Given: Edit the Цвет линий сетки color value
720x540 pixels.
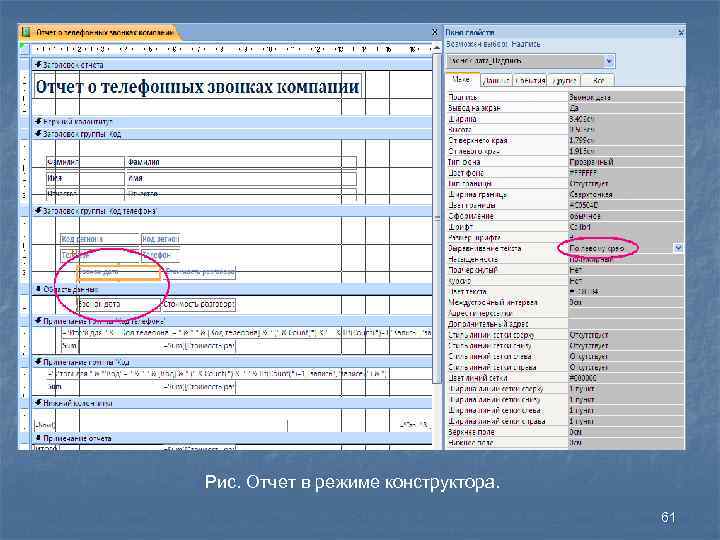Looking at the screenshot, I should 626,378.
